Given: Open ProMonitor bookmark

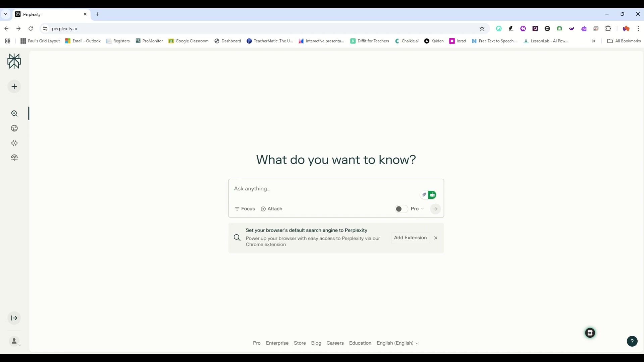Looking at the screenshot, I should pyautogui.click(x=149, y=41).
